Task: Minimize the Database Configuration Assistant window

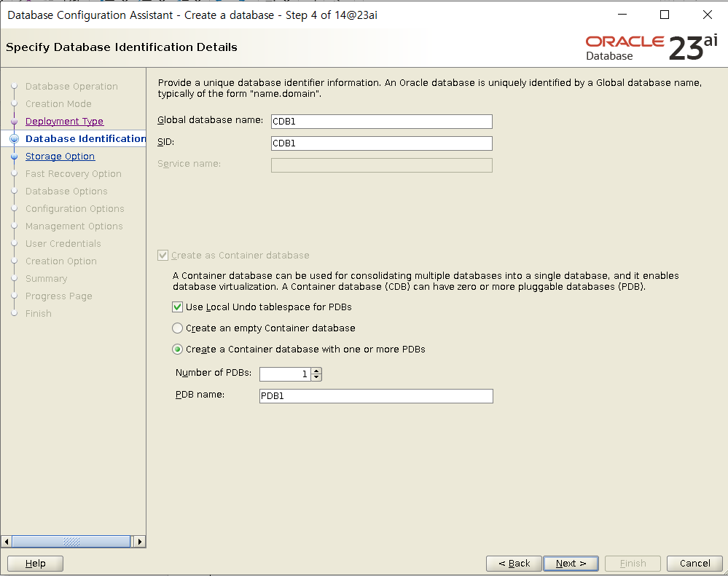Action: (622, 15)
